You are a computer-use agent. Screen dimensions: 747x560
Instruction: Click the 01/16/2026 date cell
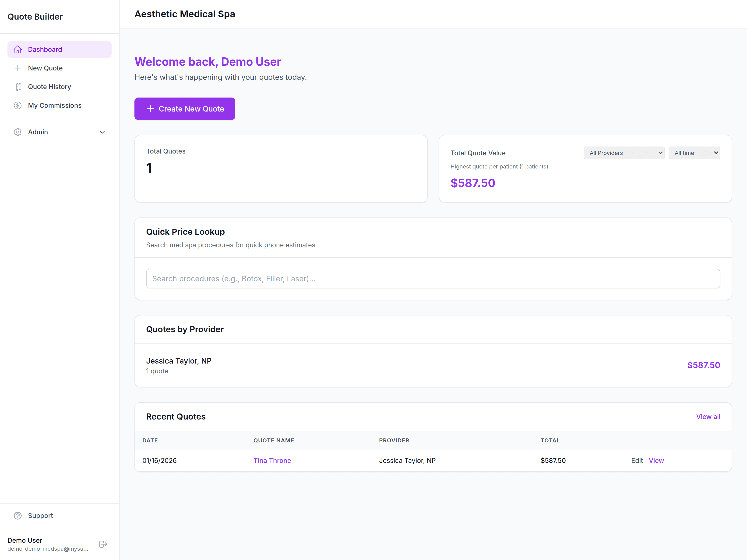pos(159,460)
